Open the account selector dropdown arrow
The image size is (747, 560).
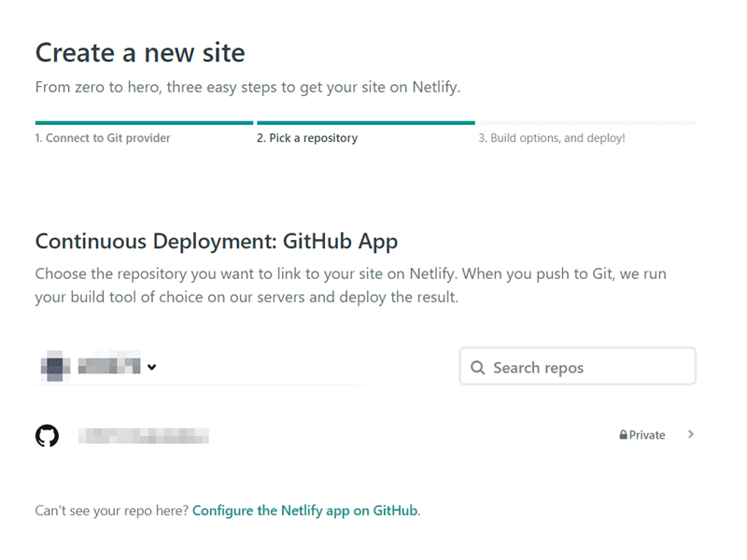coord(151,367)
